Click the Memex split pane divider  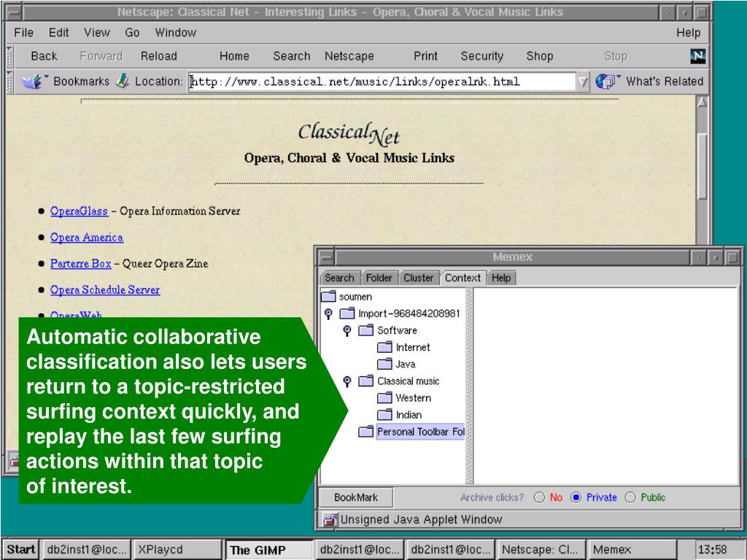tap(470, 386)
